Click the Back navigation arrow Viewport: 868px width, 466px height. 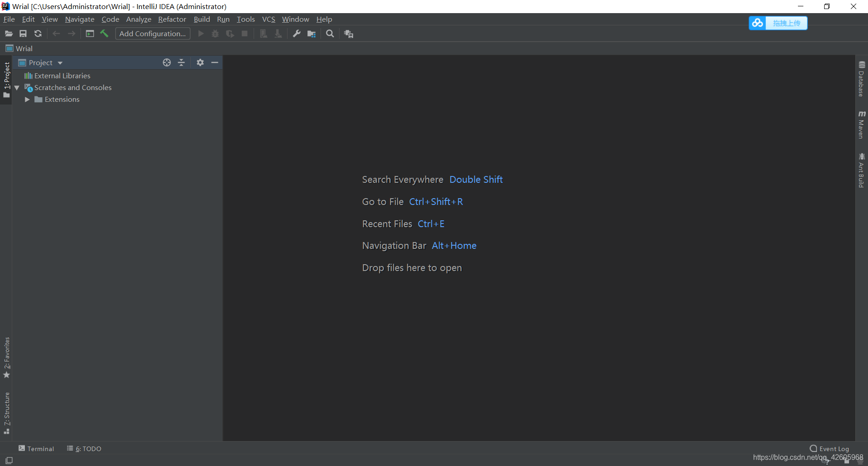pyautogui.click(x=57, y=33)
